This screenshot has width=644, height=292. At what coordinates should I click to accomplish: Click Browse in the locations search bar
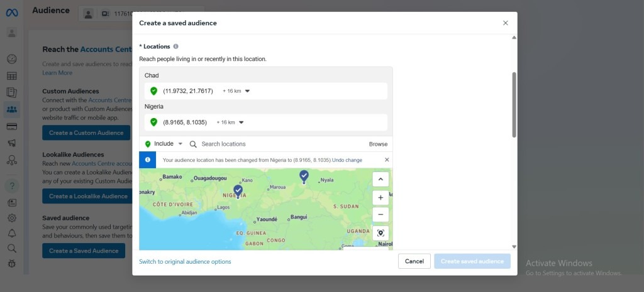(x=378, y=144)
